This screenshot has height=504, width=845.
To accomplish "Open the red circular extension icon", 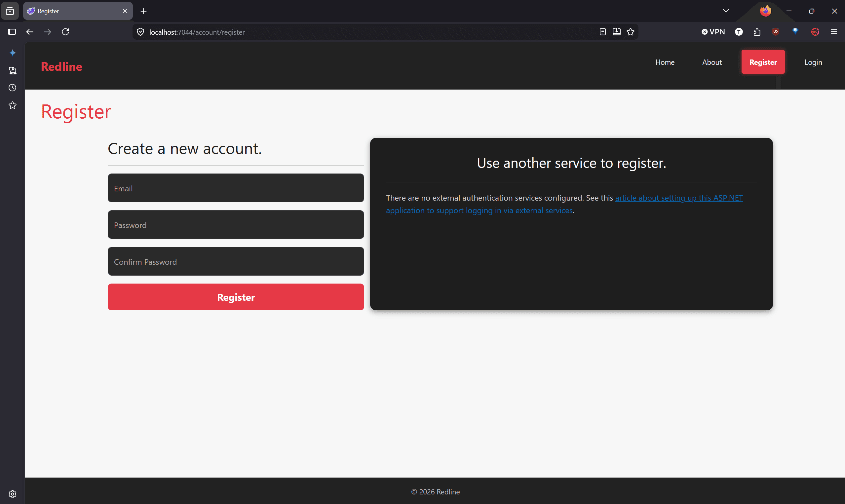I will [x=815, y=32].
